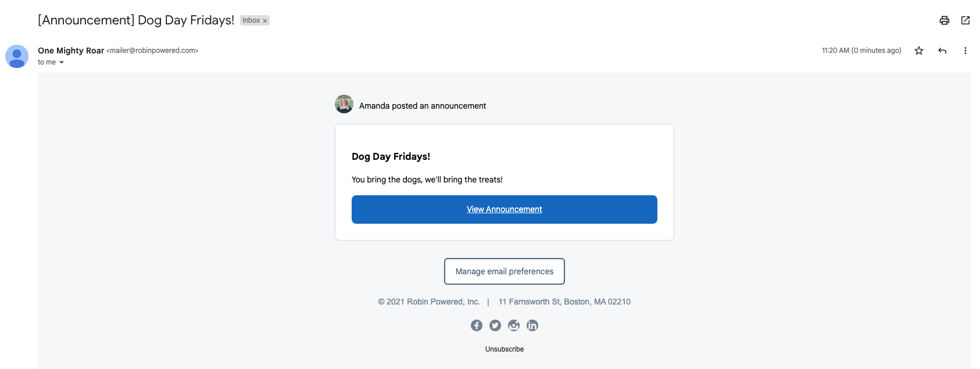Click the Unsubscribe link
The image size is (980, 369).
point(505,349)
